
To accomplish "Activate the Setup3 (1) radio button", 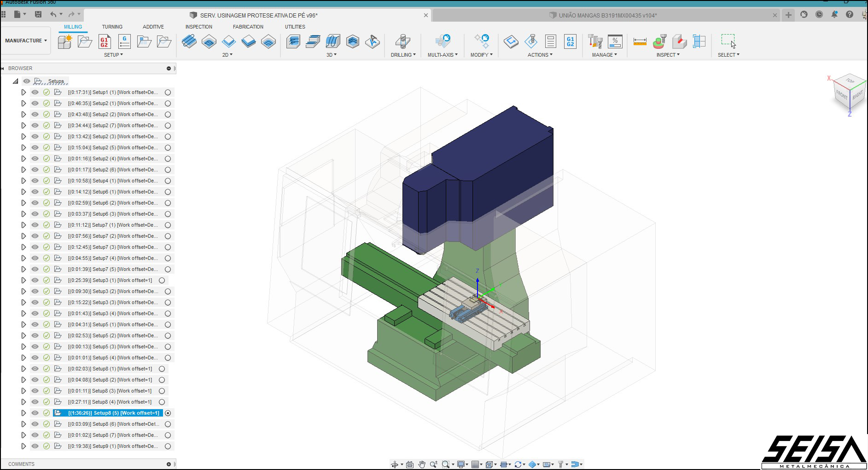I will (162, 280).
